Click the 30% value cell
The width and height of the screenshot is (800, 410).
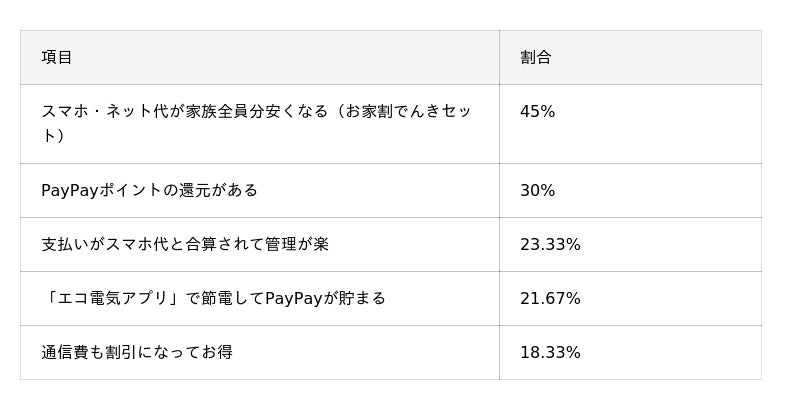pyautogui.click(x=537, y=190)
